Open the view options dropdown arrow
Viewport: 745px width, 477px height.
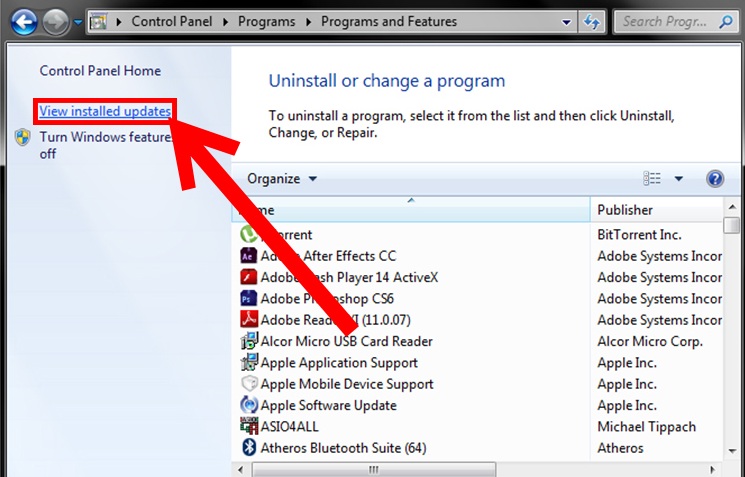[x=678, y=179]
